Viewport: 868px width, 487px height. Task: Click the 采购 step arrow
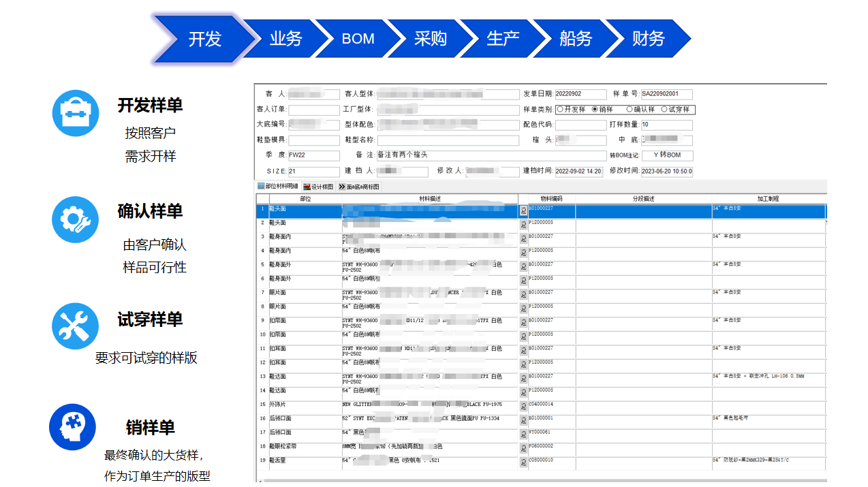431,39
